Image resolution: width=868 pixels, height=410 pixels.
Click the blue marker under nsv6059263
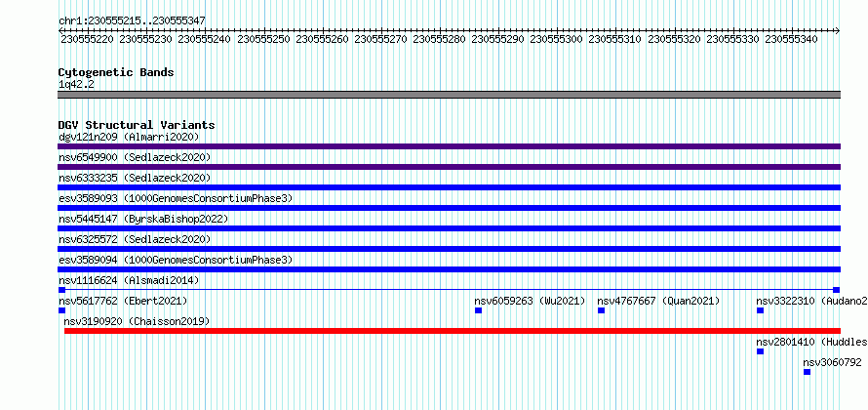click(478, 310)
